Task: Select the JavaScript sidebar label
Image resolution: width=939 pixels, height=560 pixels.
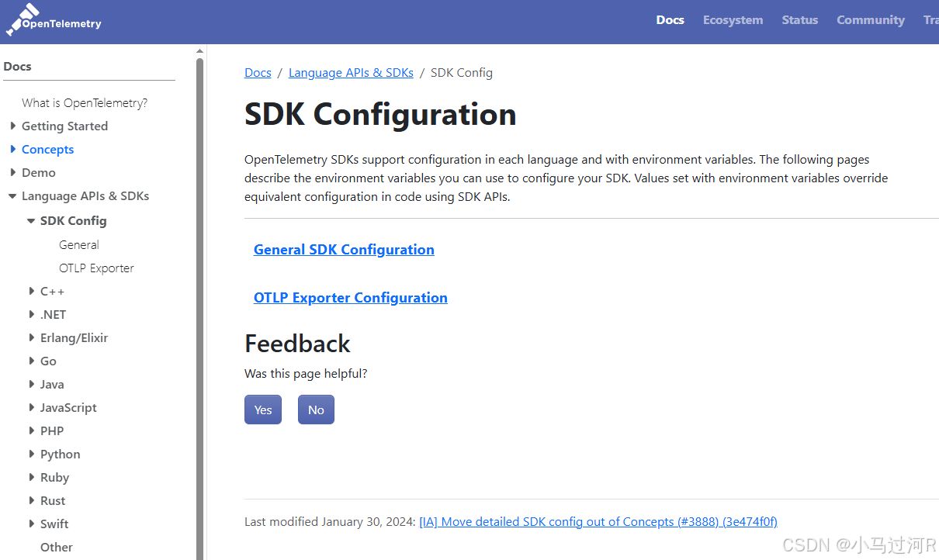Action: click(x=68, y=408)
